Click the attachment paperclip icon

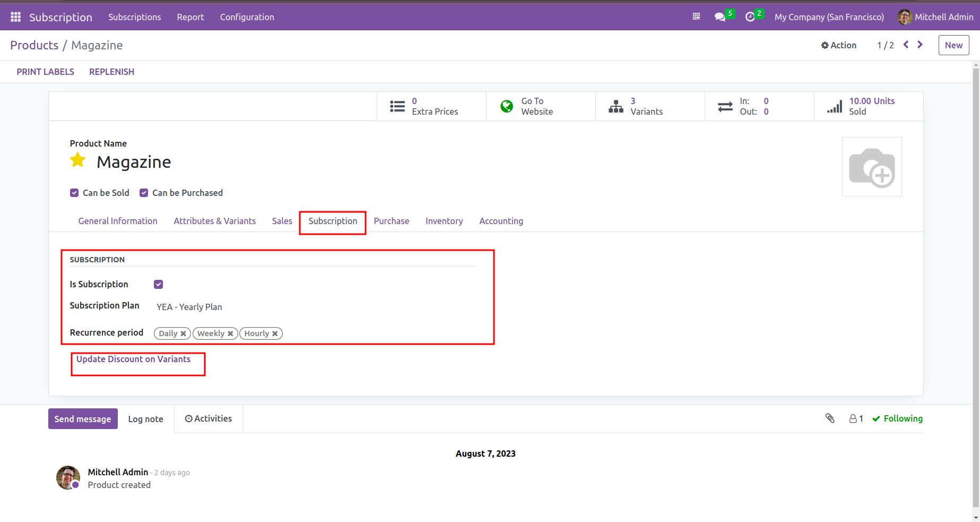coord(830,418)
